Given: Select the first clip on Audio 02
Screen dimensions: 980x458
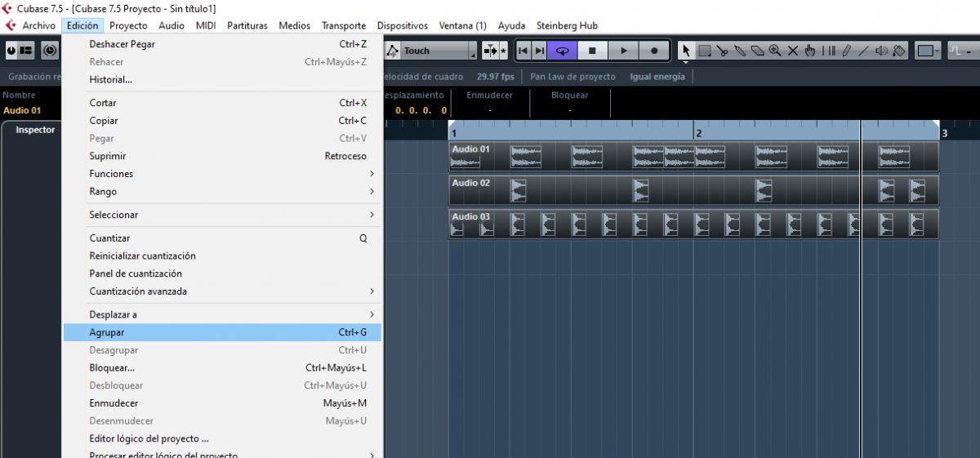Looking at the screenshot, I should coord(518,191).
